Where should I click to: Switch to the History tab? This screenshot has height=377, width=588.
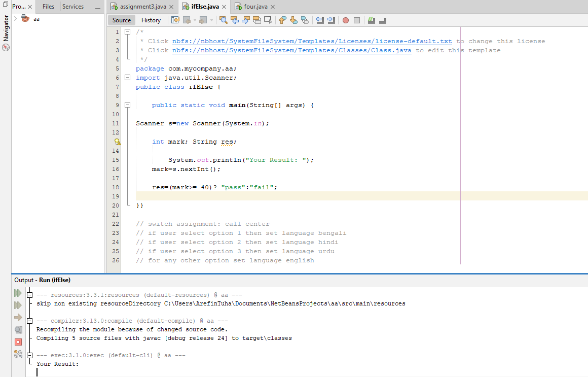151,20
